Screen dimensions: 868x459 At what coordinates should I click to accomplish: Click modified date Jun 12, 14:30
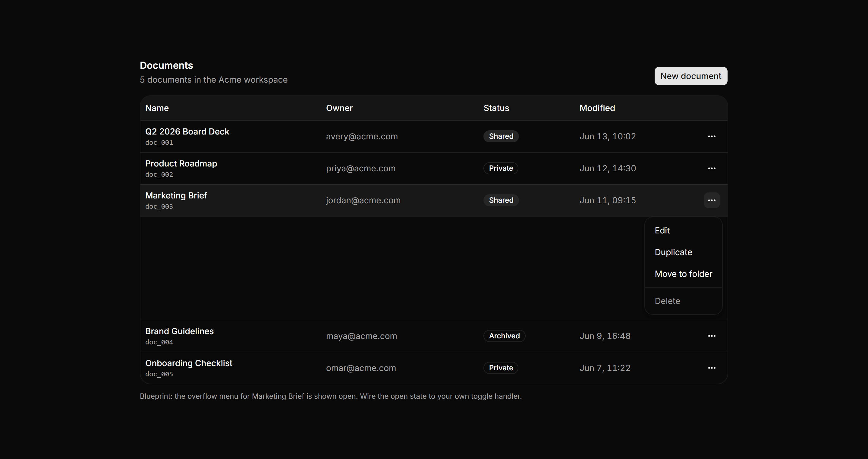click(x=608, y=168)
